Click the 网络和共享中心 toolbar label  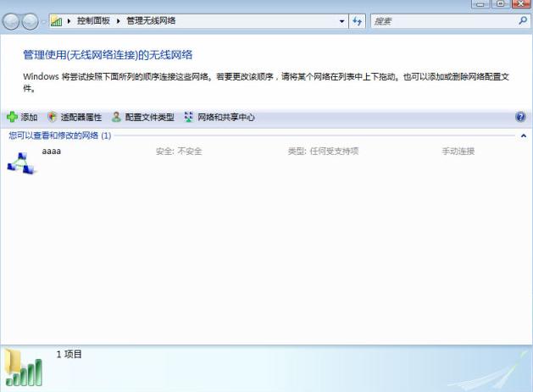click(x=226, y=117)
